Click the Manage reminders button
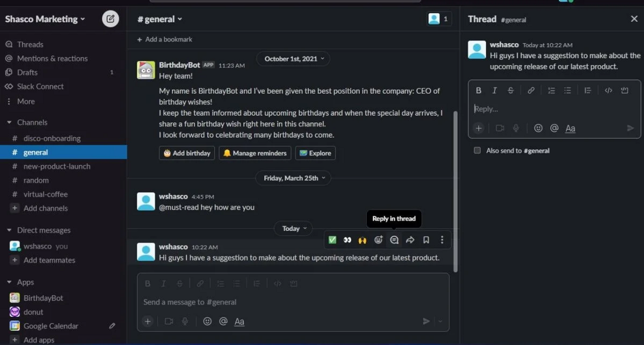 pyautogui.click(x=255, y=153)
